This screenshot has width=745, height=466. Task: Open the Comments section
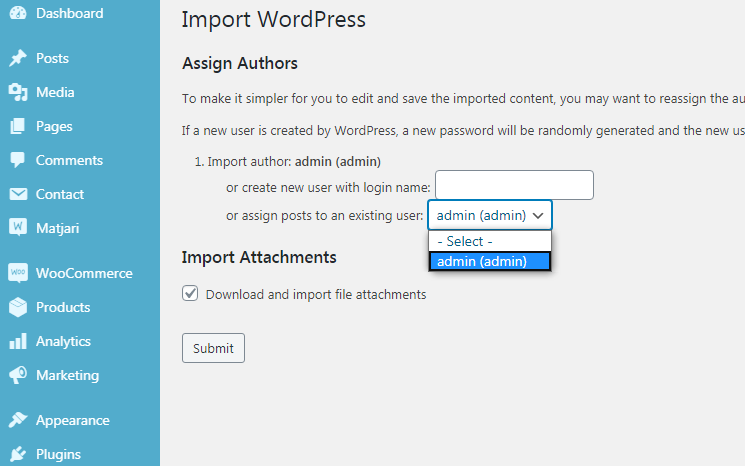69,160
